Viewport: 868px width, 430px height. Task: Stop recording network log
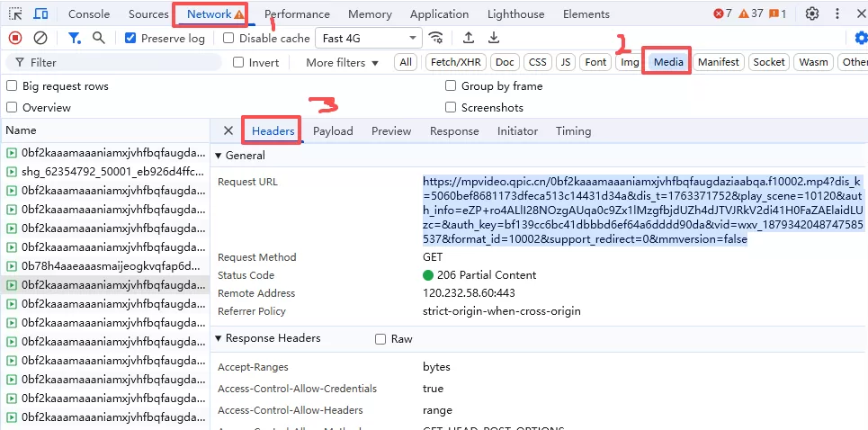coord(15,38)
